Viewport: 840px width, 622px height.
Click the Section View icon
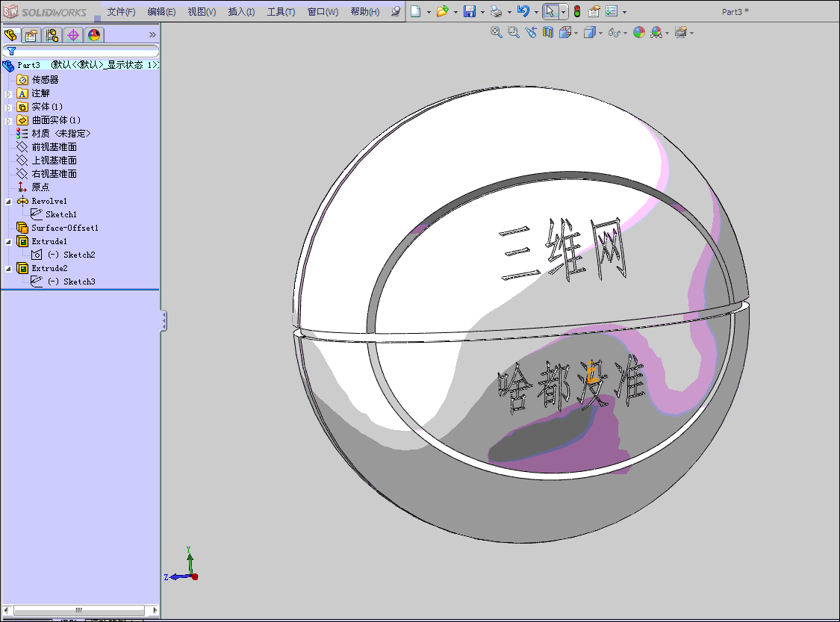point(547,33)
